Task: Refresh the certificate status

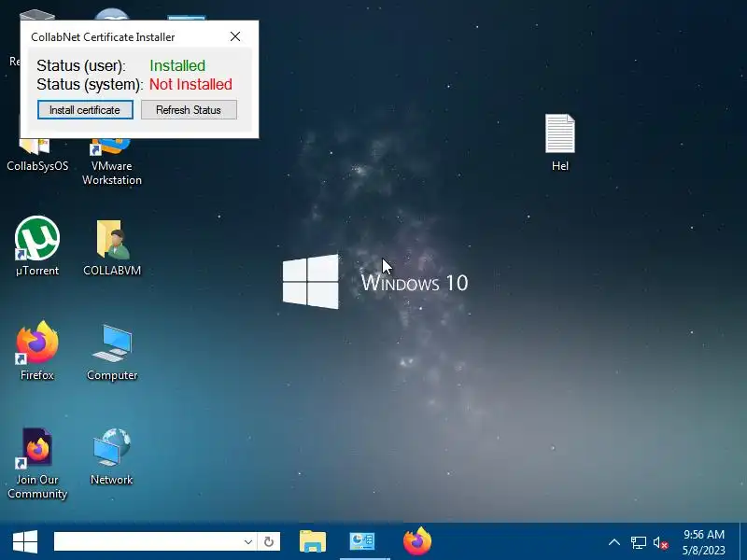Action: coord(189,110)
